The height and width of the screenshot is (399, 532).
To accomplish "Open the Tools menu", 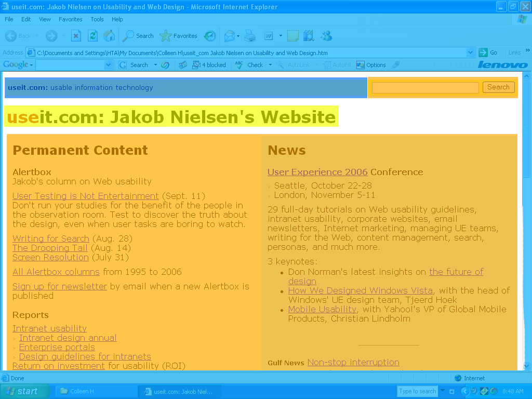I will [97, 19].
